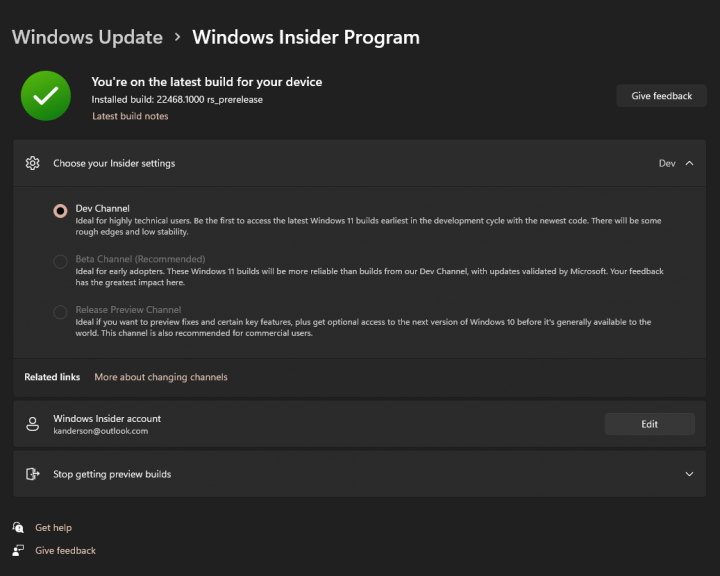Expand Stop getting preview builds chevron
The image size is (720, 576).
(x=689, y=474)
